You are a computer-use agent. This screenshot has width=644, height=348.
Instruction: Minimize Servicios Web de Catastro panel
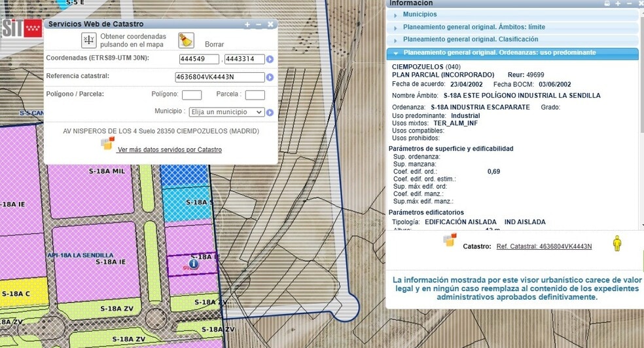tap(259, 24)
